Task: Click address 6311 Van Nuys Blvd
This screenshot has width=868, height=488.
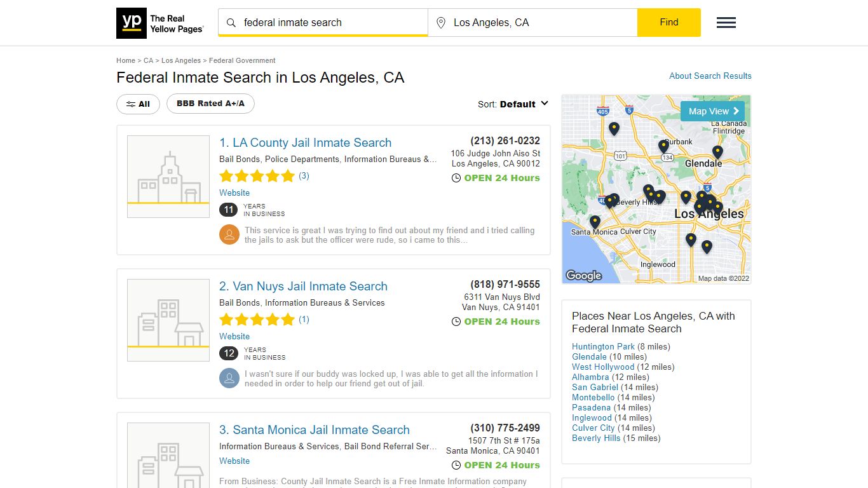Action: pyautogui.click(x=502, y=297)
